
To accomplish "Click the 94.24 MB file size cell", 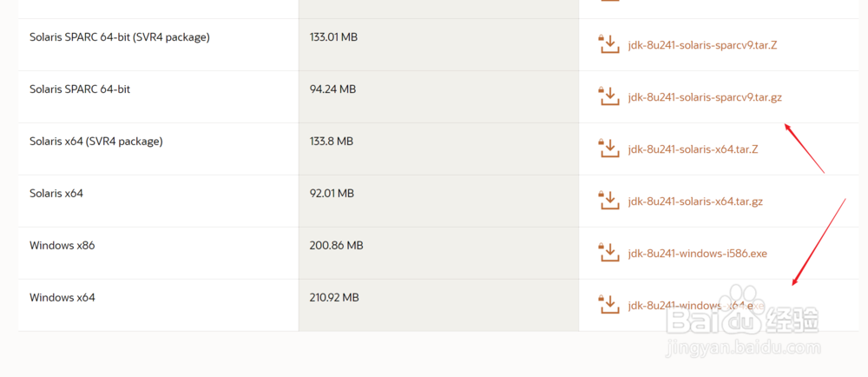I will pos(332,89).
